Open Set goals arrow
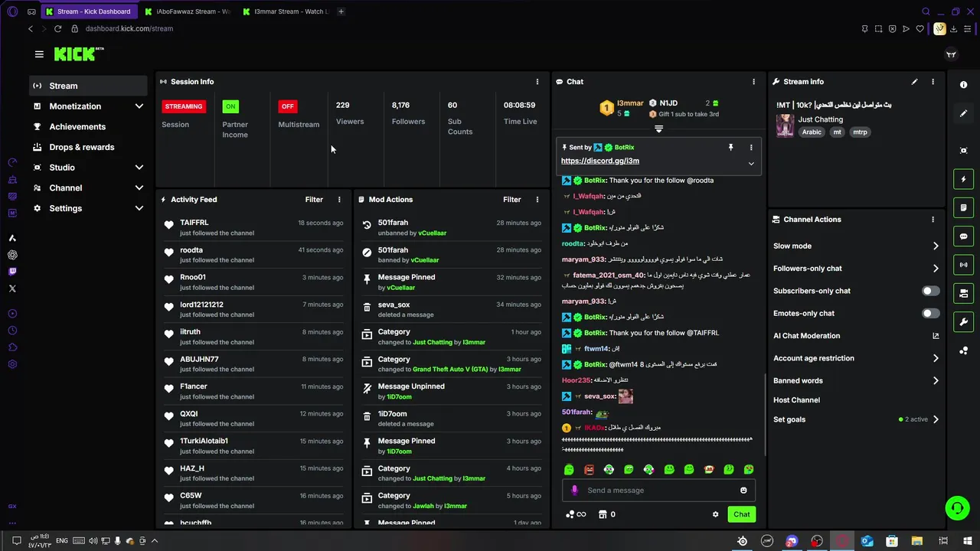 point(936,419)
